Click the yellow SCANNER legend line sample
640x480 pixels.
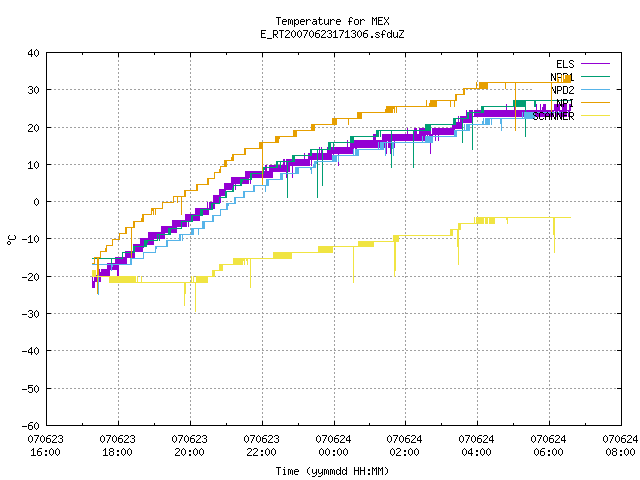pyautogui.click(x=595, y=116)
